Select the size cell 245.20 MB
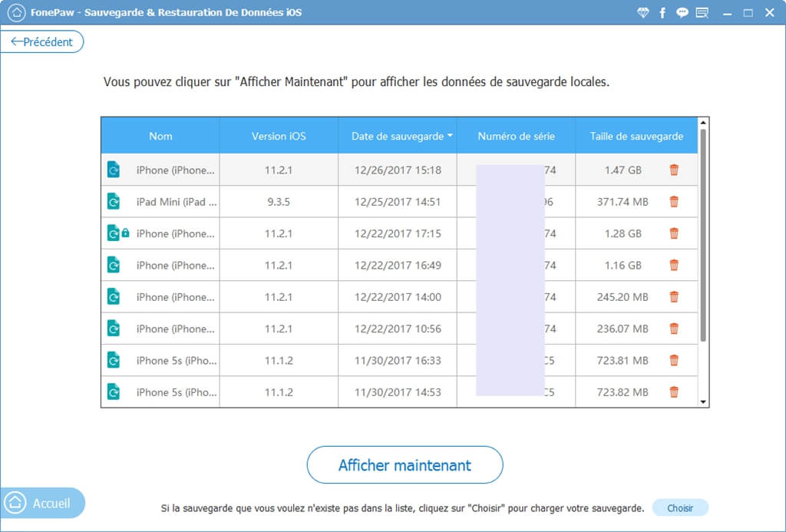The image size is (786, 532). coord(623,297)
